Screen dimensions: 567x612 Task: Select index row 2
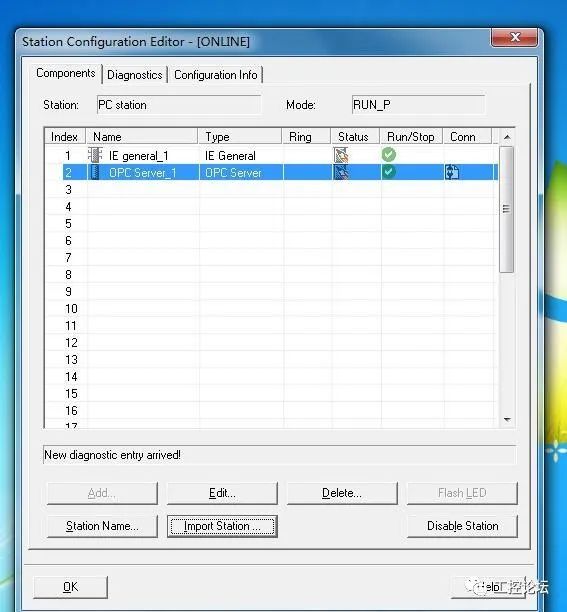click(x=68, y=173)
